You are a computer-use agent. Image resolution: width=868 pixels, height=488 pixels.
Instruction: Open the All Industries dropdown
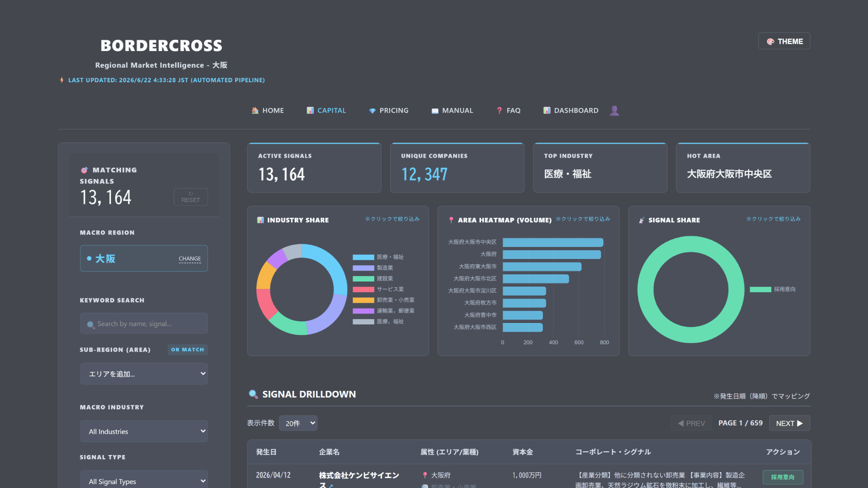pyautogui.click(x=144, y=432)
